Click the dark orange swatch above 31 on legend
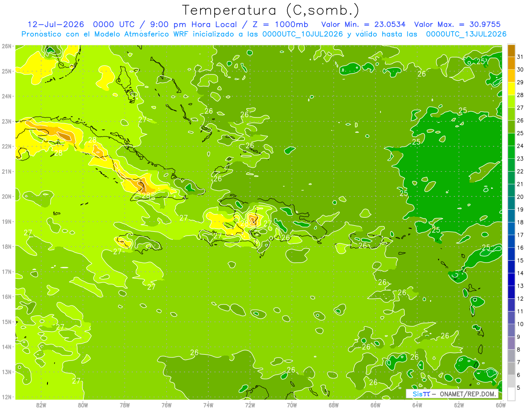The width and height of the screenshot is (532, 411). coord(511,51)
